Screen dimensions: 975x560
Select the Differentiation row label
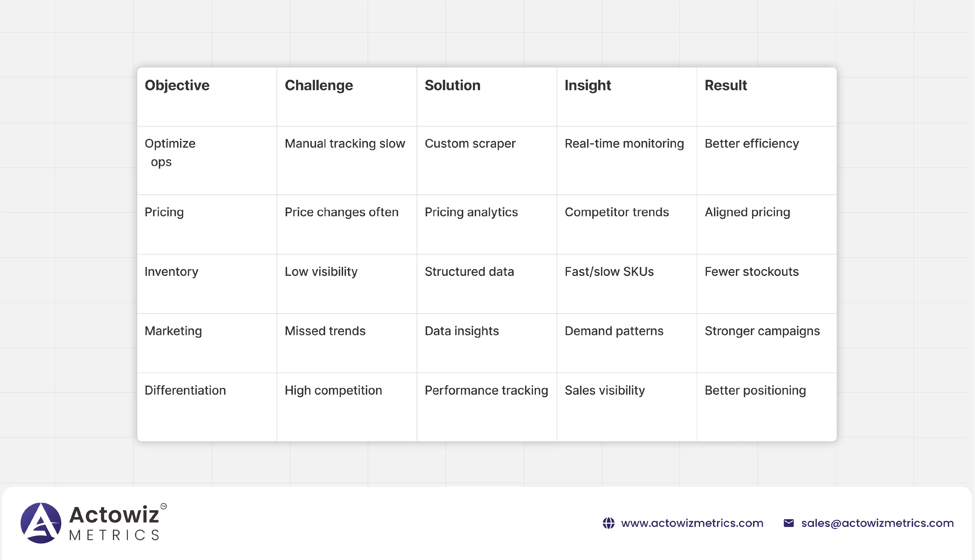[185, 390]
